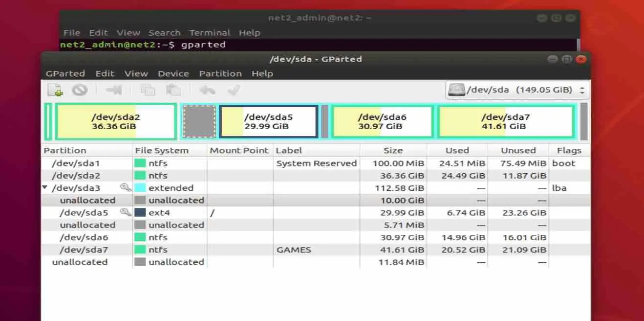644x321 pixels.
Task: Click the terminal prompt line with gparted command
Action: click(143, 45)
